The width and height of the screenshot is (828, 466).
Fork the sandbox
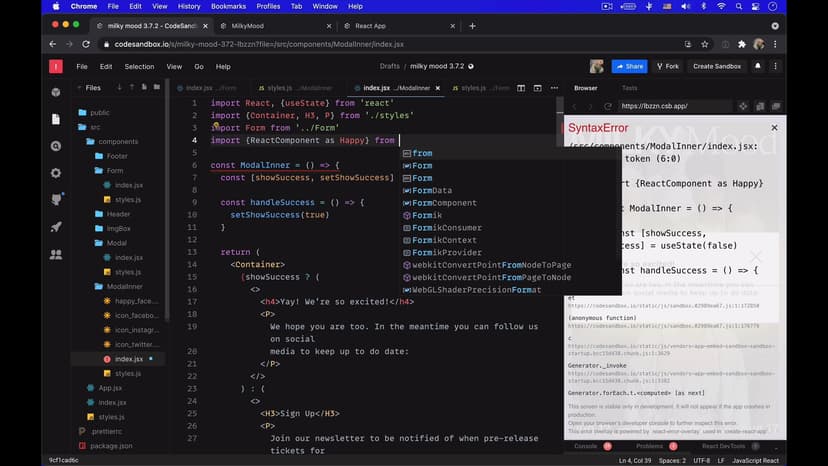pos(666,67)
